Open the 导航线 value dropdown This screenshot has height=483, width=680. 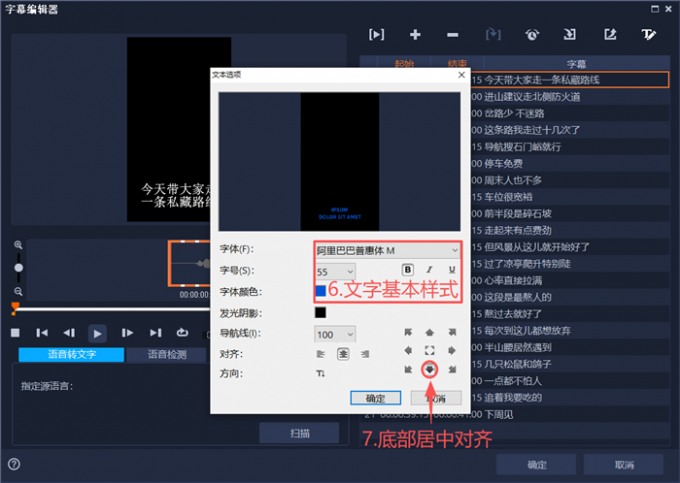pos(335,334)
